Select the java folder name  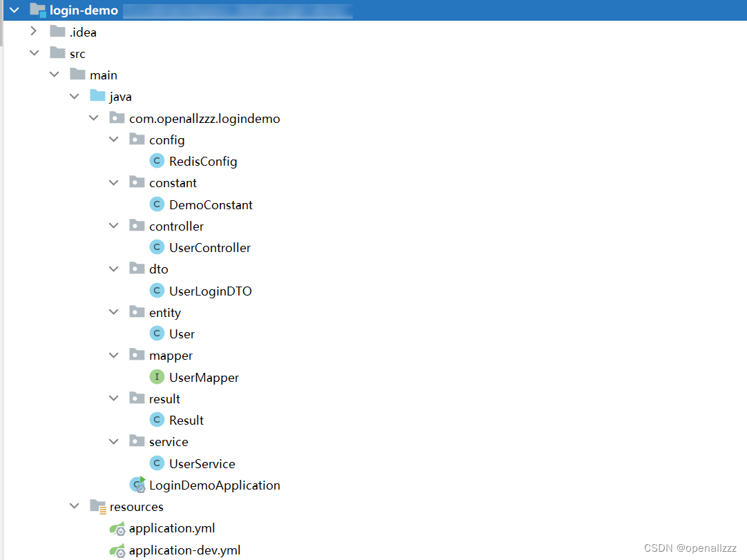click(x=121, y=97)
